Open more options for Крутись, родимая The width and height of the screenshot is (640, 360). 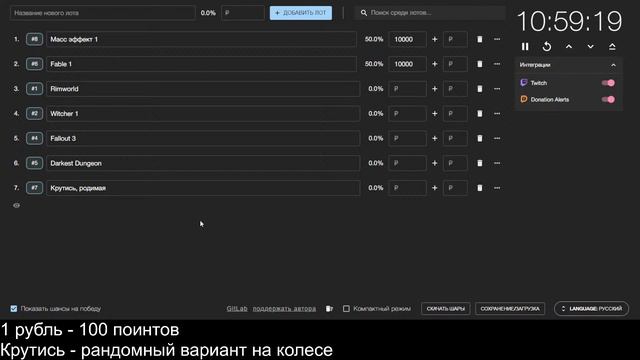(x=497, y=188)
